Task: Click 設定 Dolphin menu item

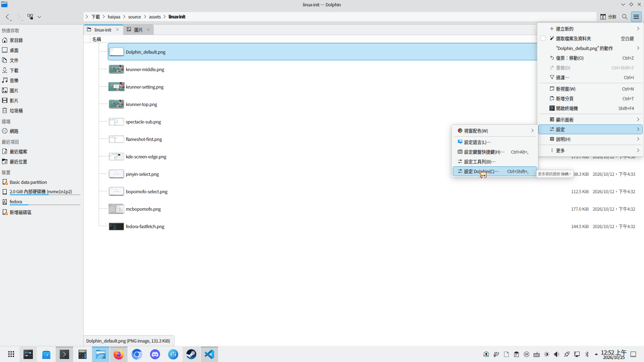Action: (495, 171)
